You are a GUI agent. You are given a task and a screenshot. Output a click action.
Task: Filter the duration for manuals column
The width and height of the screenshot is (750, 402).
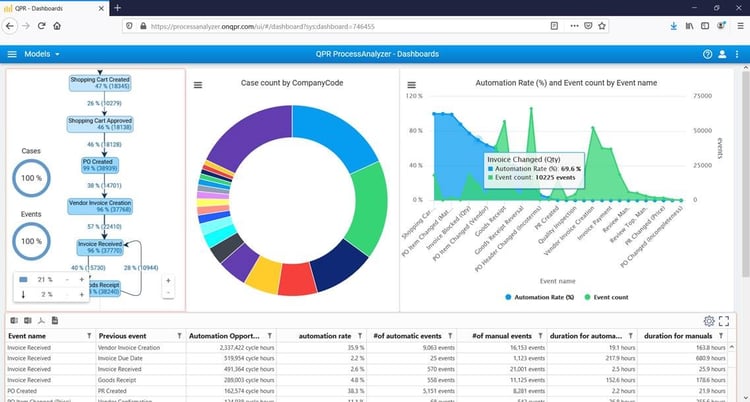[x=721, y=336]
